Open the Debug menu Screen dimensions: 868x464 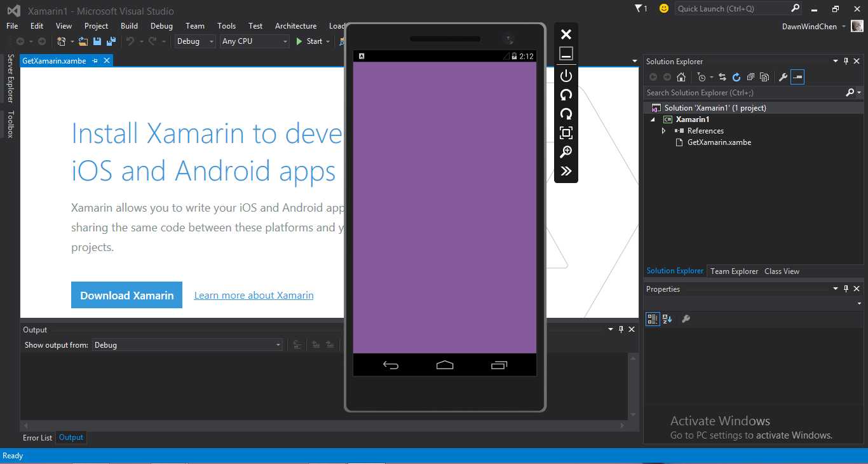161,26
